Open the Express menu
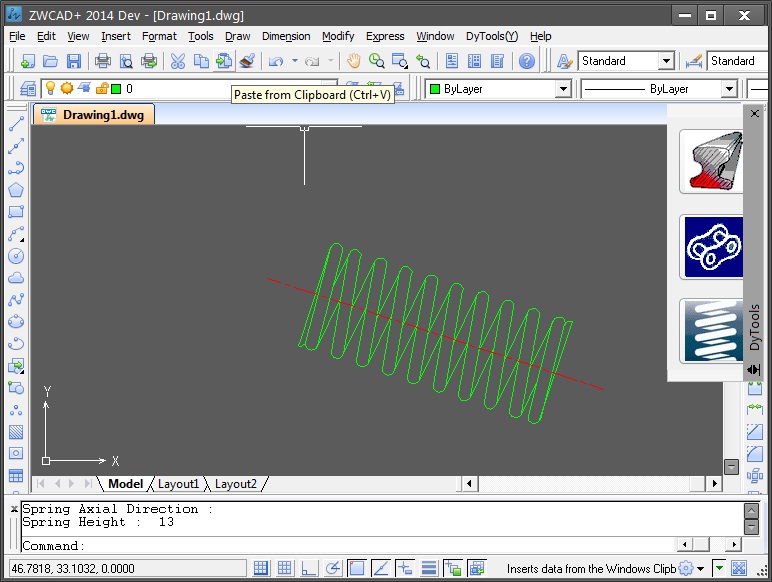 385,36
